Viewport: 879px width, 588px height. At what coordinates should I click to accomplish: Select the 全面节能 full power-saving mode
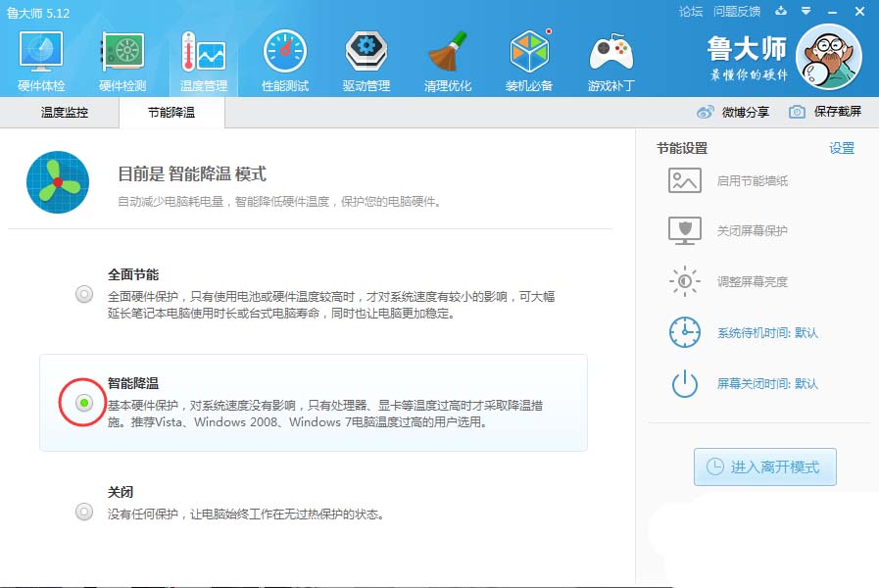click(83, 293)
